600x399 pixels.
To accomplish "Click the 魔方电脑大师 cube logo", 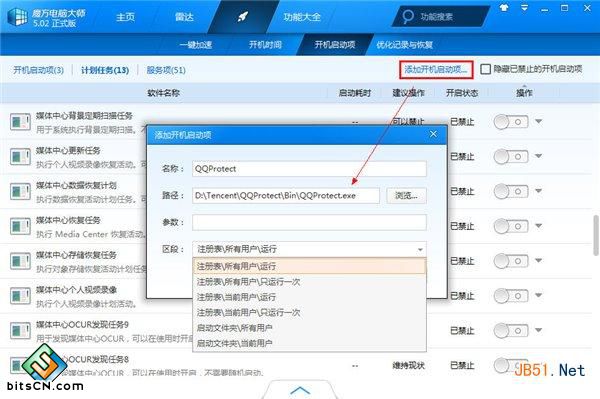I will click(x=18, y=17).
